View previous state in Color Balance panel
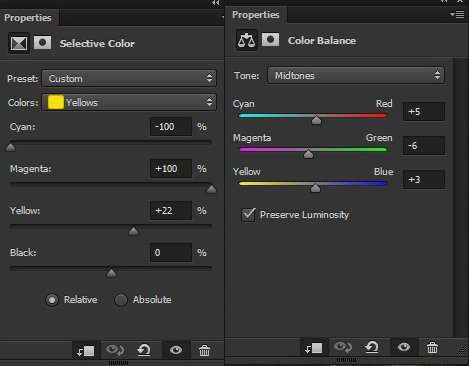Screen dimensions: 469x366 pyautogui.click(x=343, y=347)
